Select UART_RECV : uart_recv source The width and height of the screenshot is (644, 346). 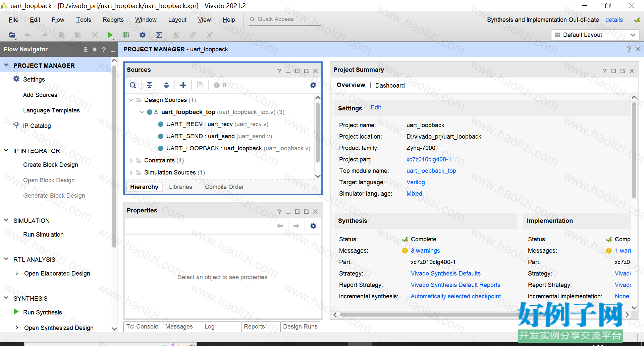217,124
